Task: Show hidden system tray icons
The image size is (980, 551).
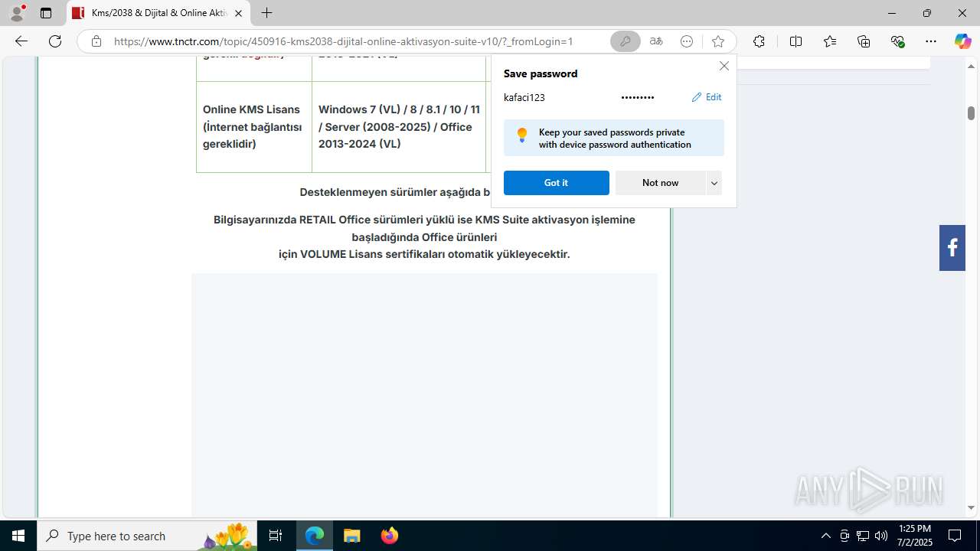Action: [x=825, y=536]
